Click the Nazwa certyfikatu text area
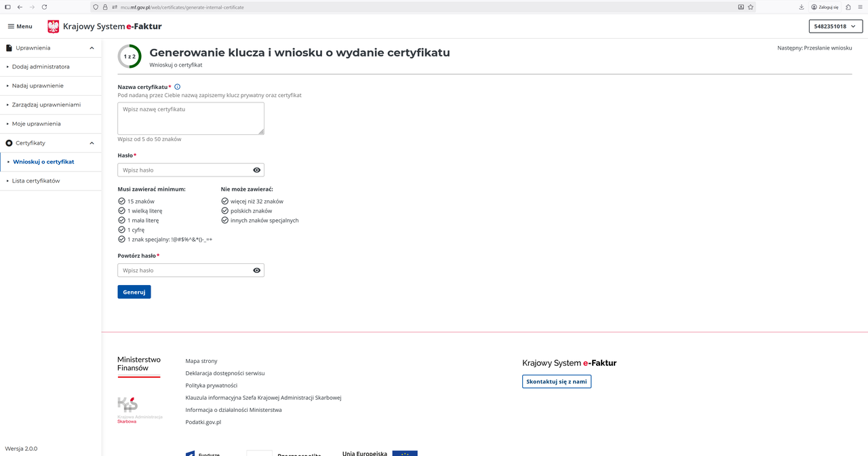This screenshot has height=456, width=868. click(x=191, y=119)
